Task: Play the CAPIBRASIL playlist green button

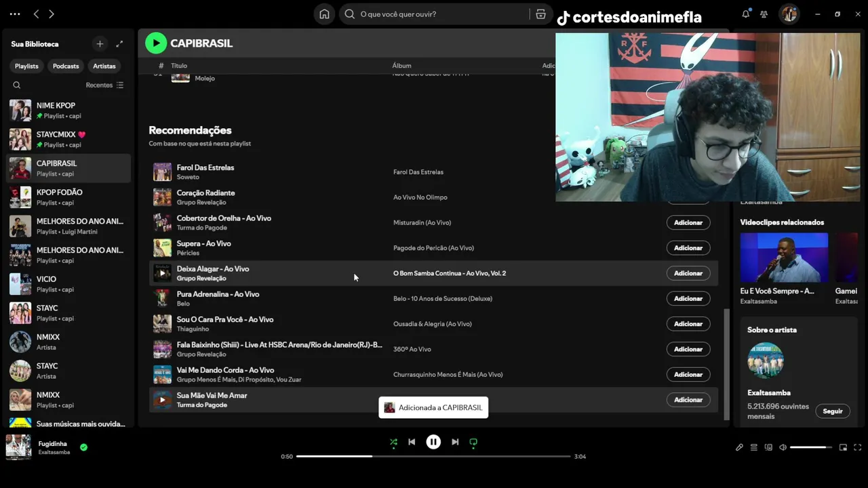Action: click(x=156, y=43)
